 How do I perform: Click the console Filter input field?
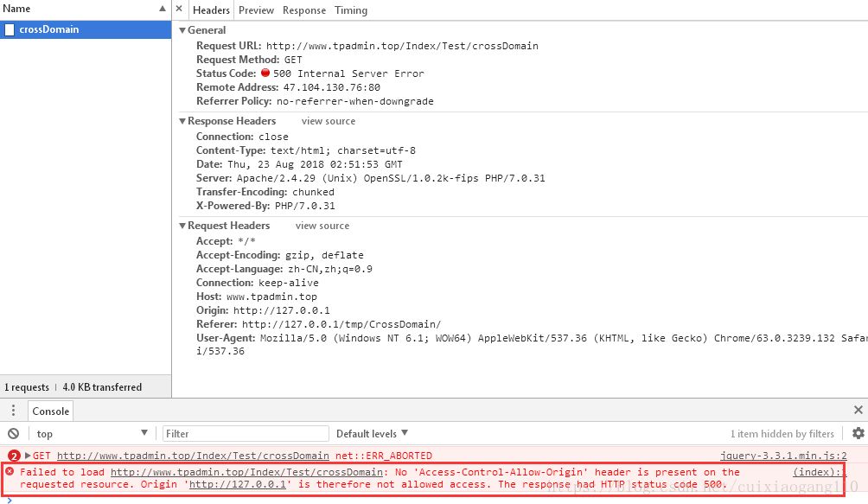point(246,434)
